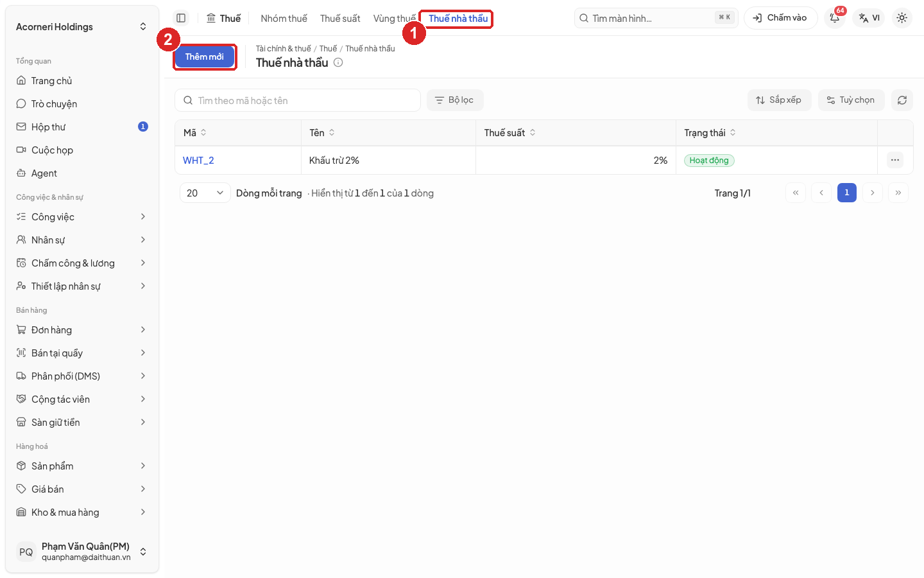The image size is (924, 578).
Task: Click the info icon beside Thuế nhà thầu title
Action: (x=338, y=62)
